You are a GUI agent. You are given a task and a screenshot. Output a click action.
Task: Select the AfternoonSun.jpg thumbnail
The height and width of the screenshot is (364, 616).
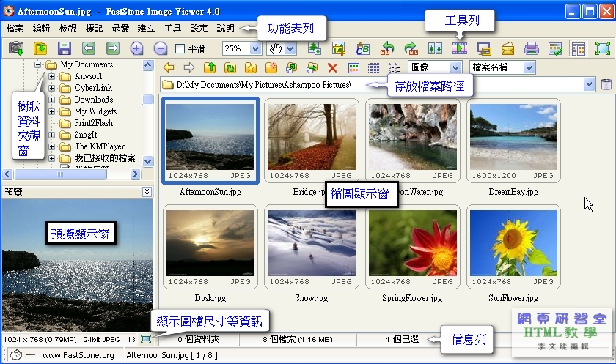pos(210,141)
